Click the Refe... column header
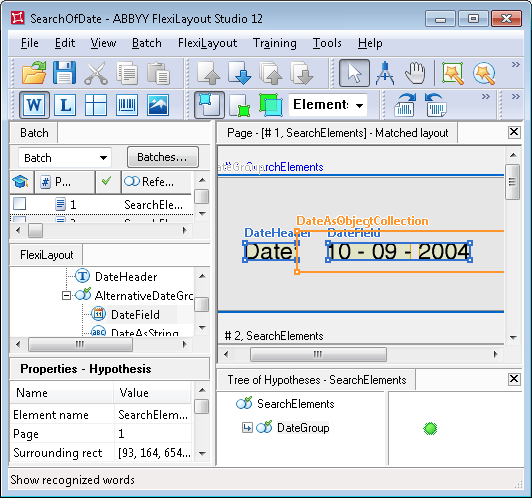 [157, 182]
